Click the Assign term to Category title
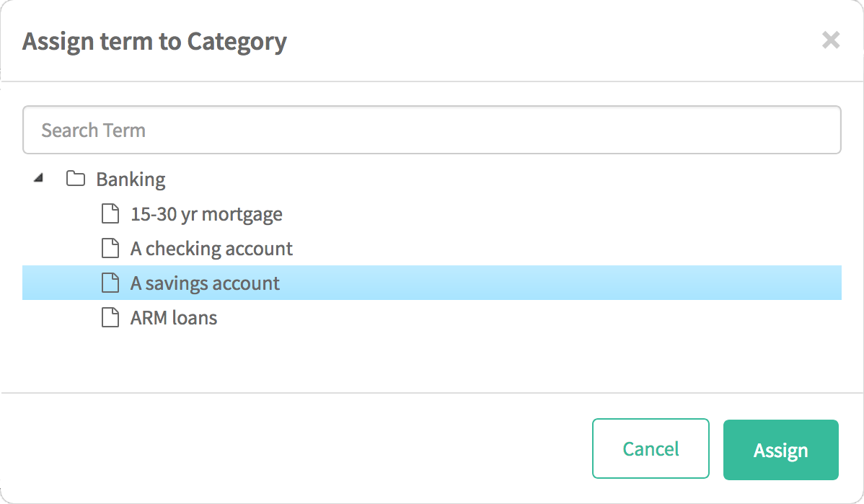This screenshot has width=864, height=504. click(154, 42)
